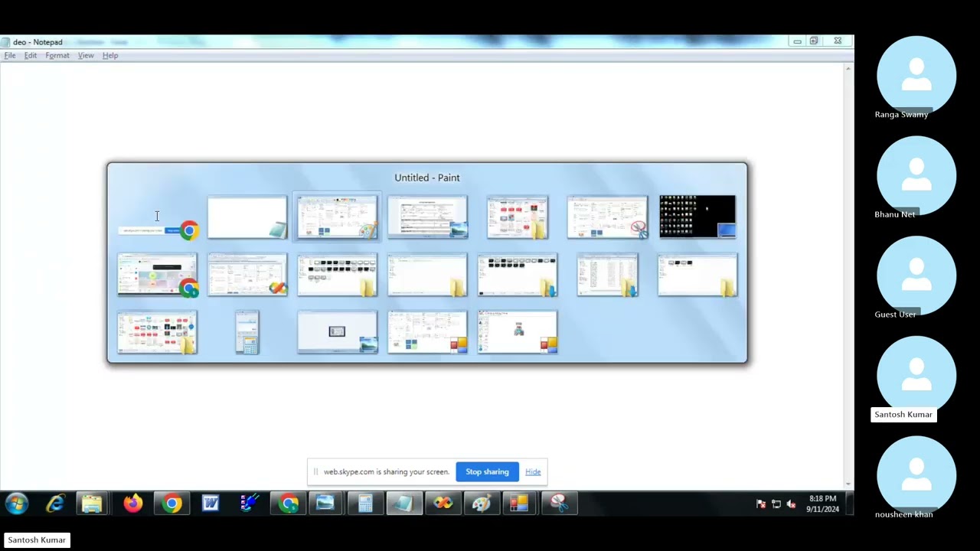
Task: Switch to the black desktop thumbnail
Action: tap(697, 217)
